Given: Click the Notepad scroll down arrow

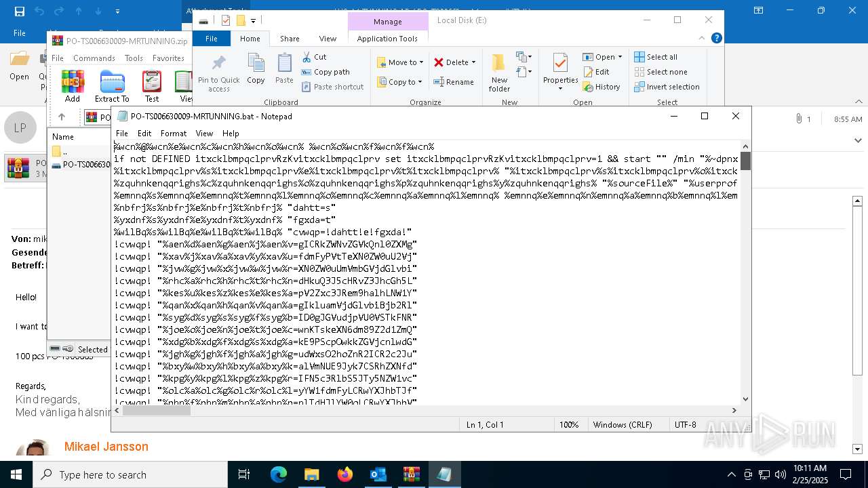Looking at the screenshot, I should point(746,399).
